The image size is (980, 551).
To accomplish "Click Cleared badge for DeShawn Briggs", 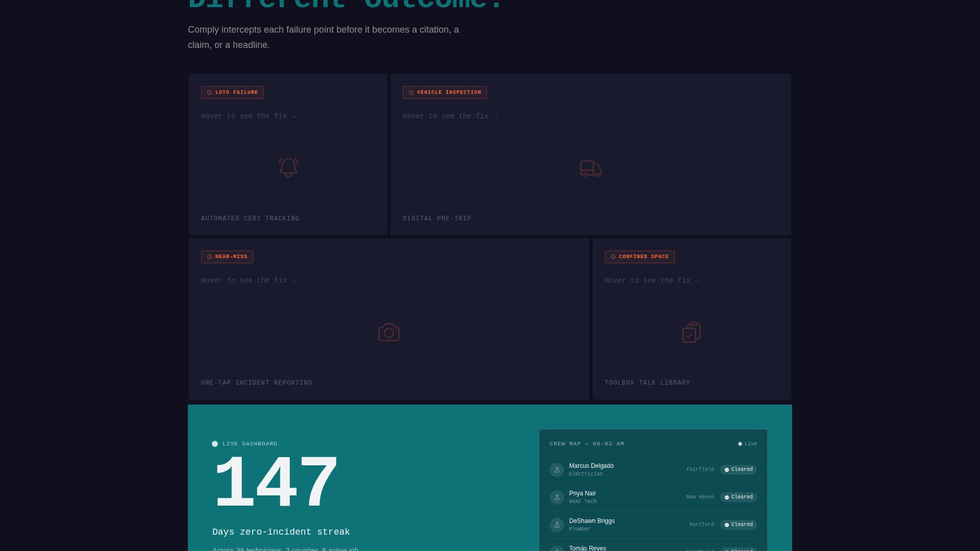I will click(739, 524).
